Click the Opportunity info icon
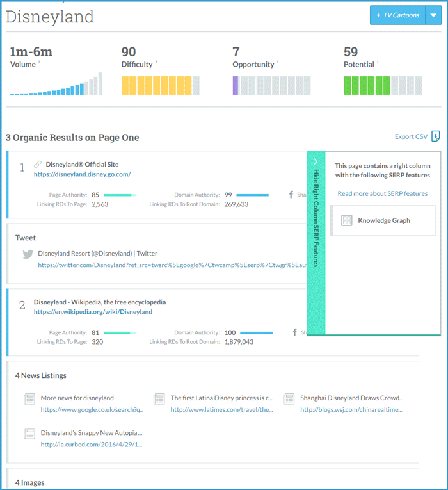Screen dimensions: 448x490 coord(278,62)
